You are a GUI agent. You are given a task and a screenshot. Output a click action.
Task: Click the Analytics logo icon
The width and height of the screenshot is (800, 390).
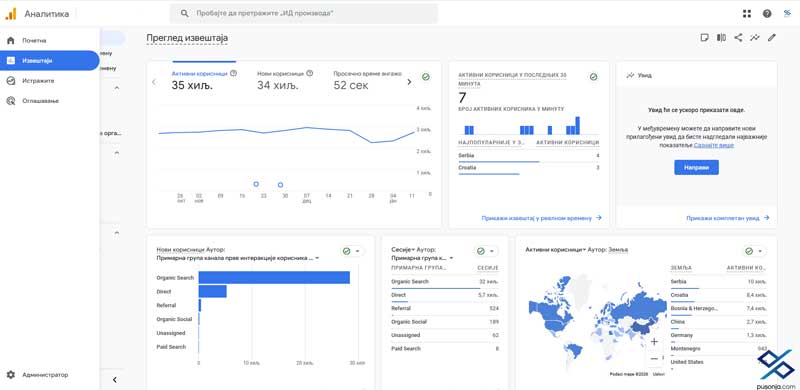click(11, 14)
